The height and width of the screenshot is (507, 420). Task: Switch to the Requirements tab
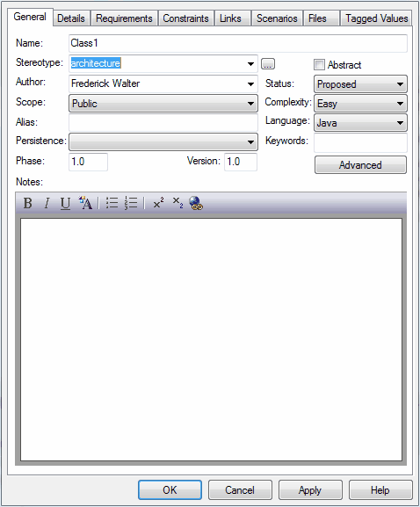[x=124, y=18]
